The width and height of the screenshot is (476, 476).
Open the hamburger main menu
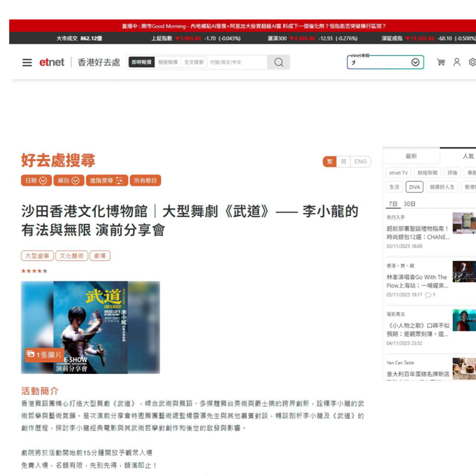[x=27, y=62]
